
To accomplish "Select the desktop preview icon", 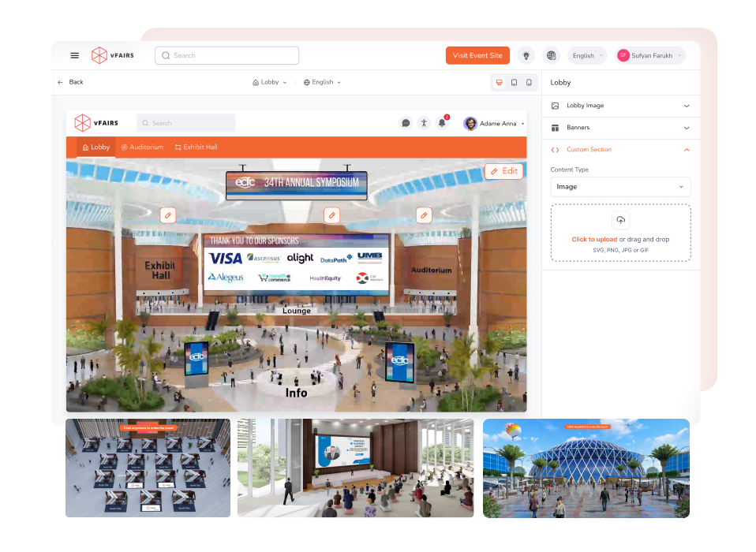I will pos(499,82).
